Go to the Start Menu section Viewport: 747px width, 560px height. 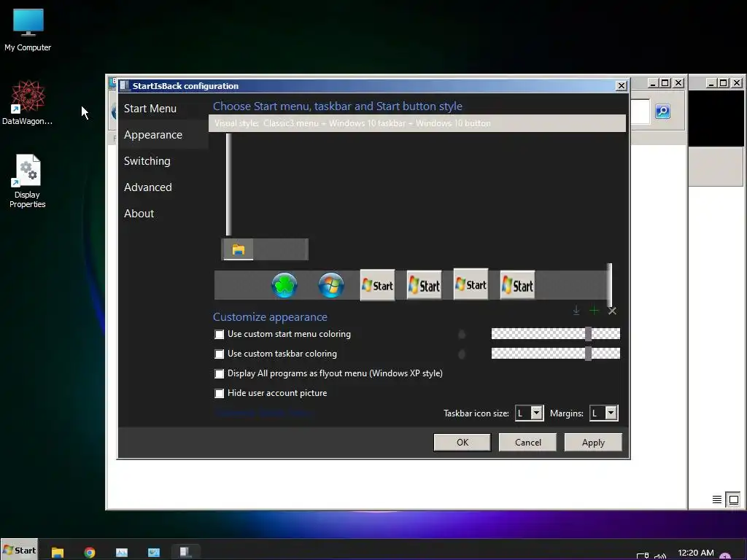pyautogui.click(x=150, y=109)
